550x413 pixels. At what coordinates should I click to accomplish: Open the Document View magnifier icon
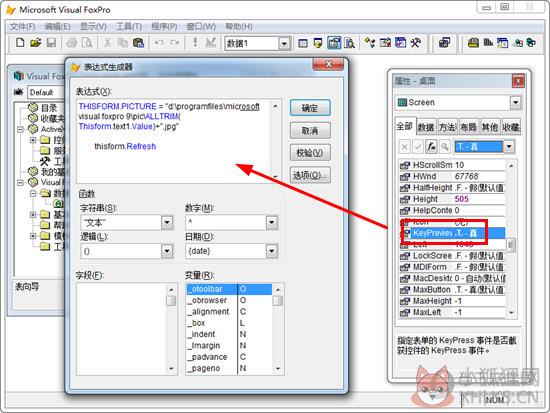tap(349, 43)
